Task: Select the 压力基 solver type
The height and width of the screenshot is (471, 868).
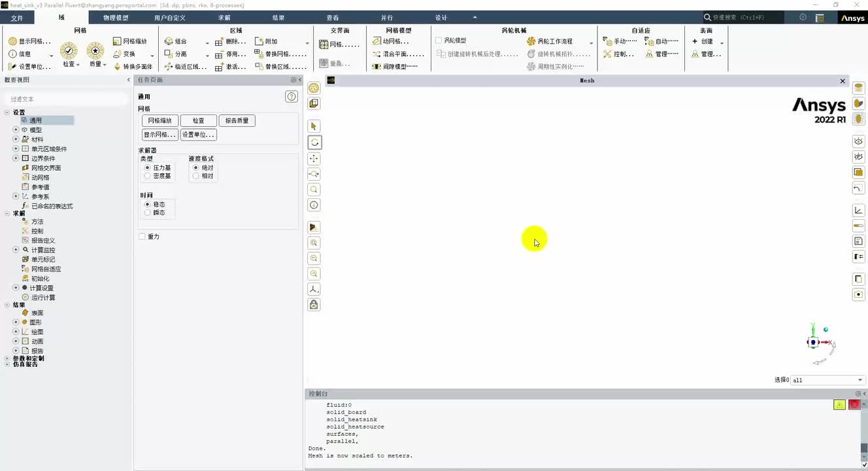Action: (158, 168)
